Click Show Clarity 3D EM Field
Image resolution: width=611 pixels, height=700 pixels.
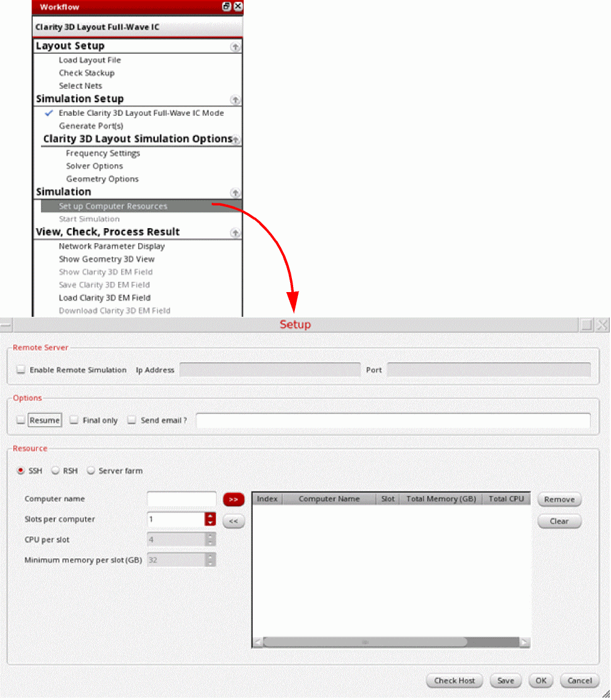pos(106,272)
